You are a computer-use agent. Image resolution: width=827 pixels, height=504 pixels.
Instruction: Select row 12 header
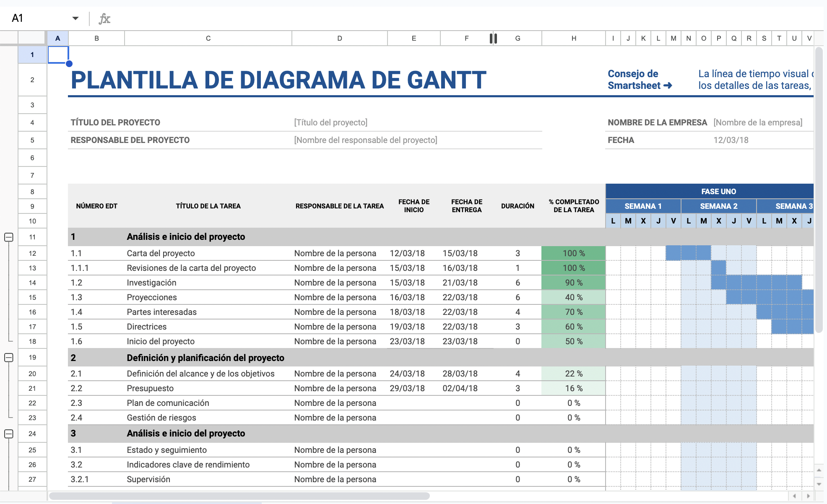pyautogui.click(x=32, y=253)
